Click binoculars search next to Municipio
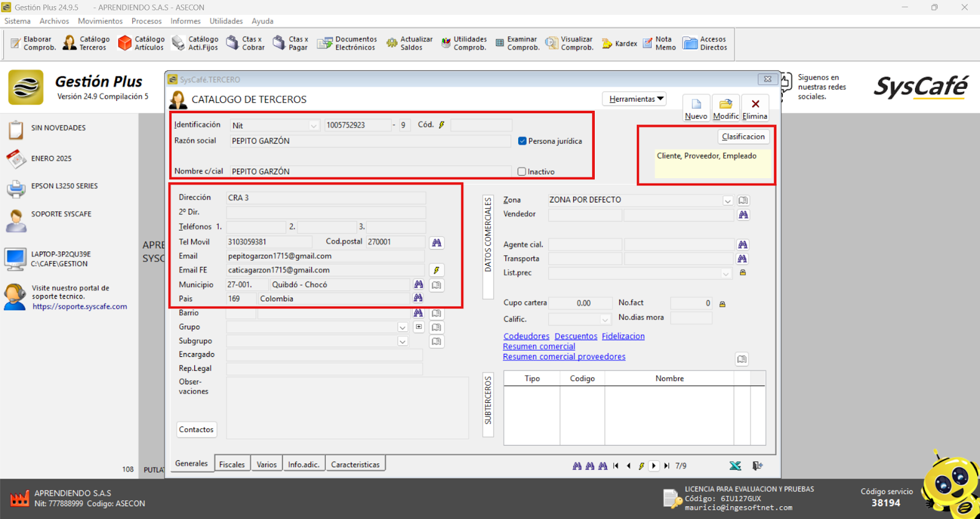 [418, 285]
